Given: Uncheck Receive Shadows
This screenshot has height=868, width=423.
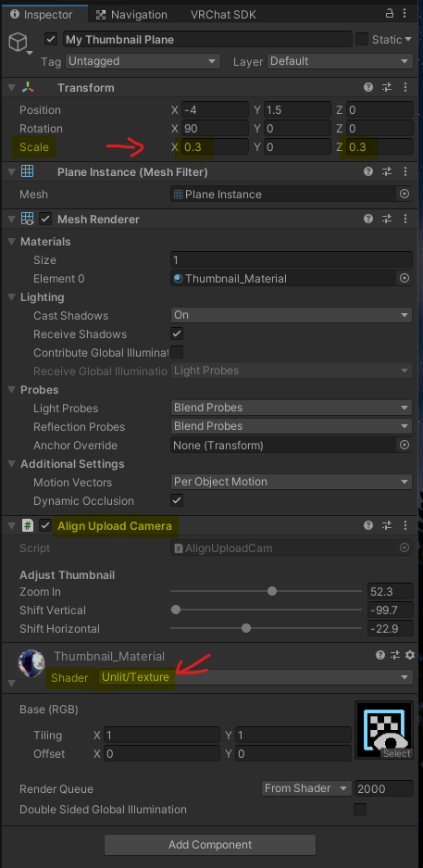Looking at the screenshot, I should pos(177,333).
